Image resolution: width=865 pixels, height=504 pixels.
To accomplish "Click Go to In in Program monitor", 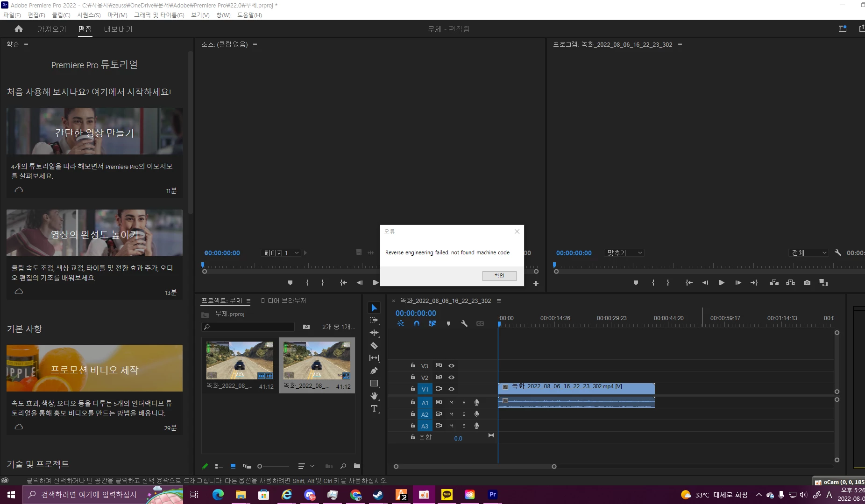I will point(689,283).
